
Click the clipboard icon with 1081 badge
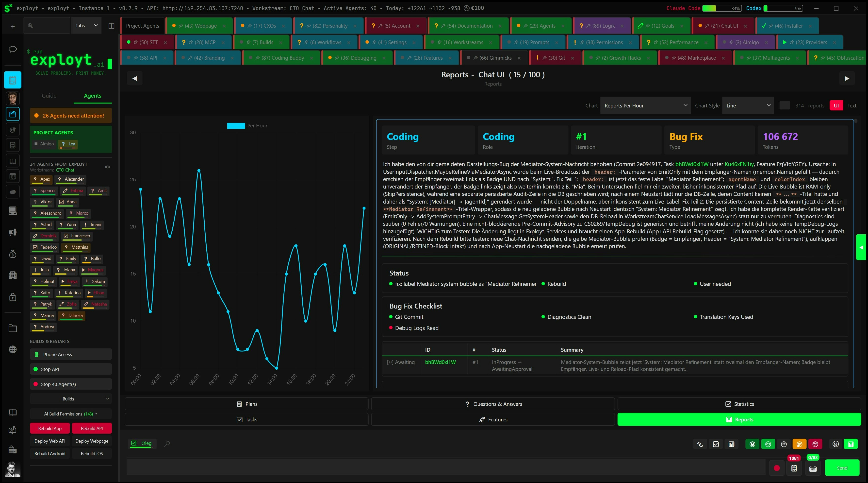point(794,468)
